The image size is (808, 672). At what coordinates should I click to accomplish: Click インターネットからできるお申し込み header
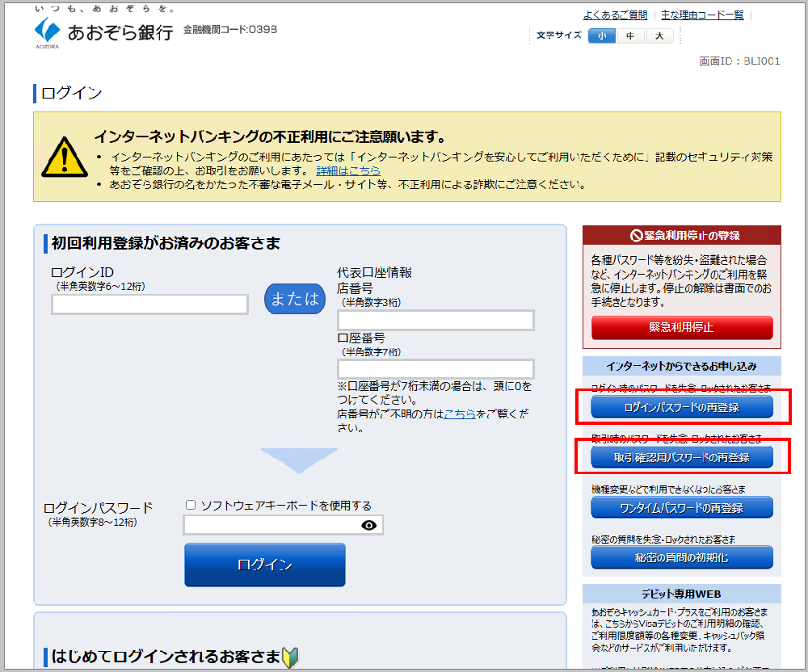(x=682, y=366)
